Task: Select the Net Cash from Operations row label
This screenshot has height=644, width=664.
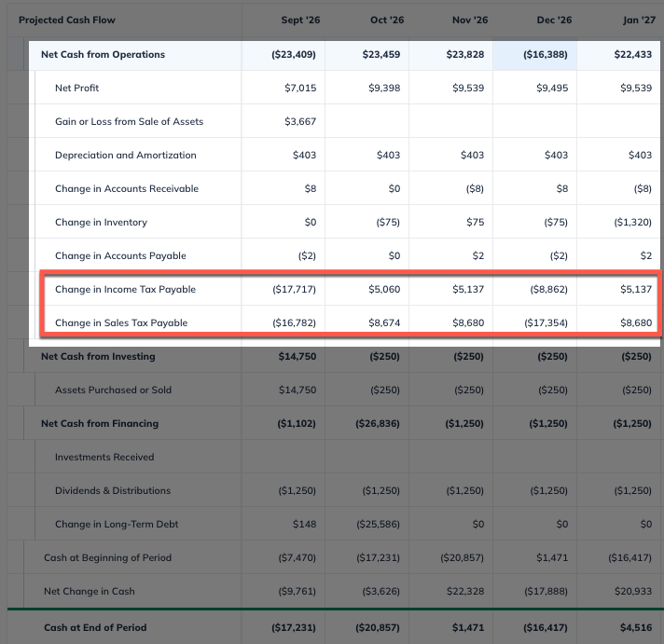Action: (x=103, y=55)
